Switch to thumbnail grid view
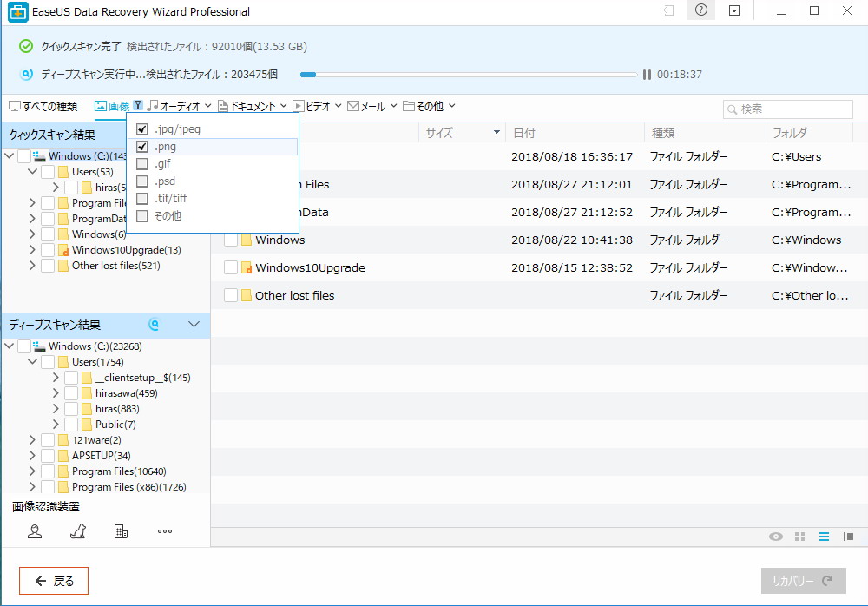868x606 pixels. [x=799, y=537]
